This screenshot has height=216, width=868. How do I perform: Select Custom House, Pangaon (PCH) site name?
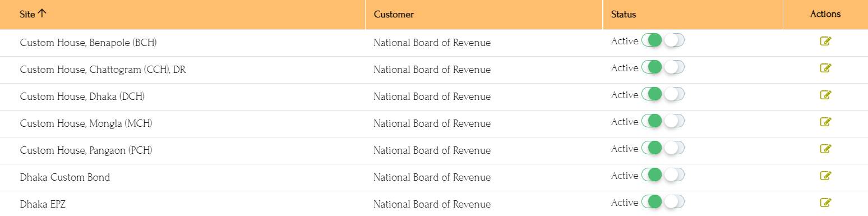[x=86, y=150]
